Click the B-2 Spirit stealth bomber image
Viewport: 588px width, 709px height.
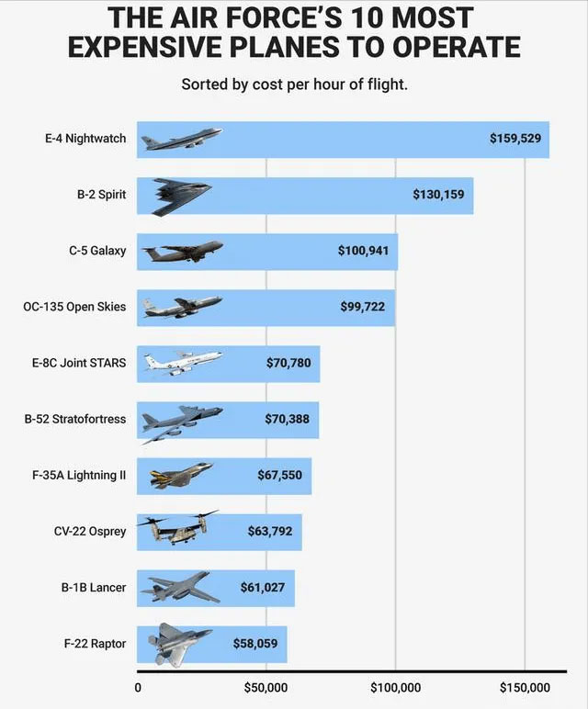coord(182,197)
